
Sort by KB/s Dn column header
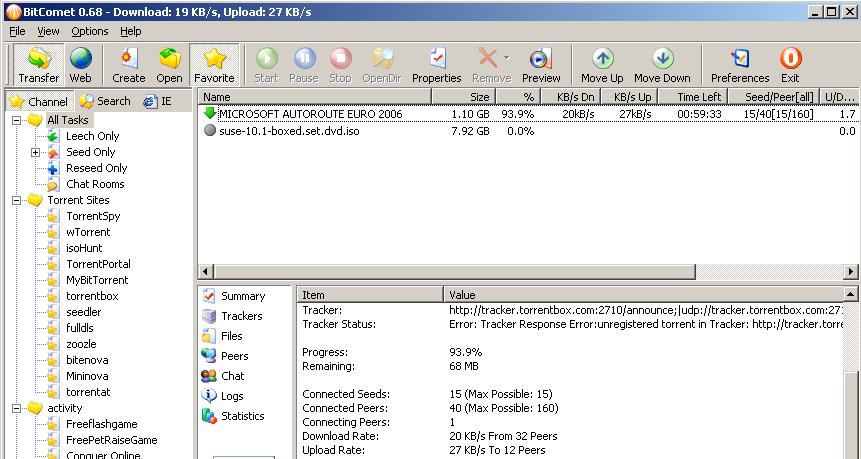pyautogui.click(x=571, y=97)
